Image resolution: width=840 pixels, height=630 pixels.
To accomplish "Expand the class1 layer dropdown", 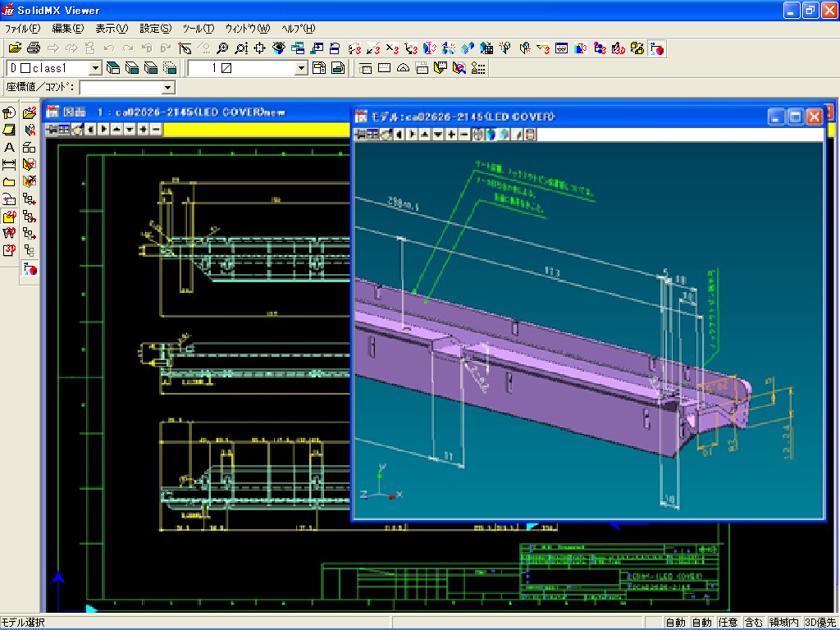I will click(x=95, y=69).
